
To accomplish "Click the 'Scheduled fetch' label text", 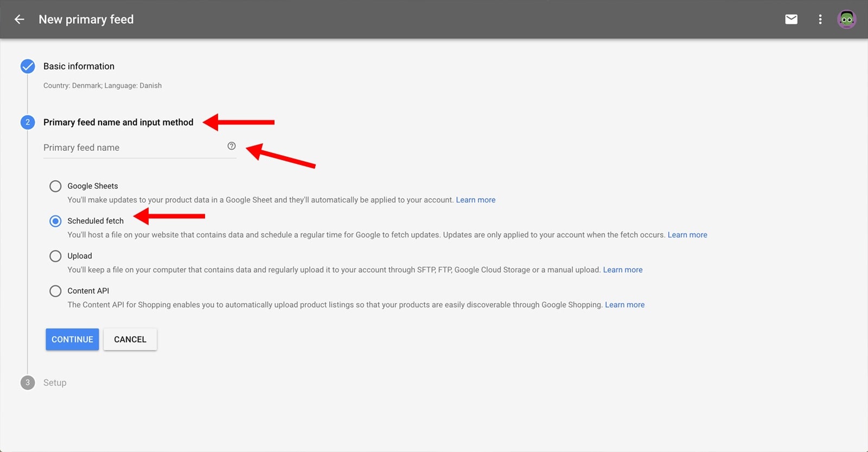I will coord(95,221).
